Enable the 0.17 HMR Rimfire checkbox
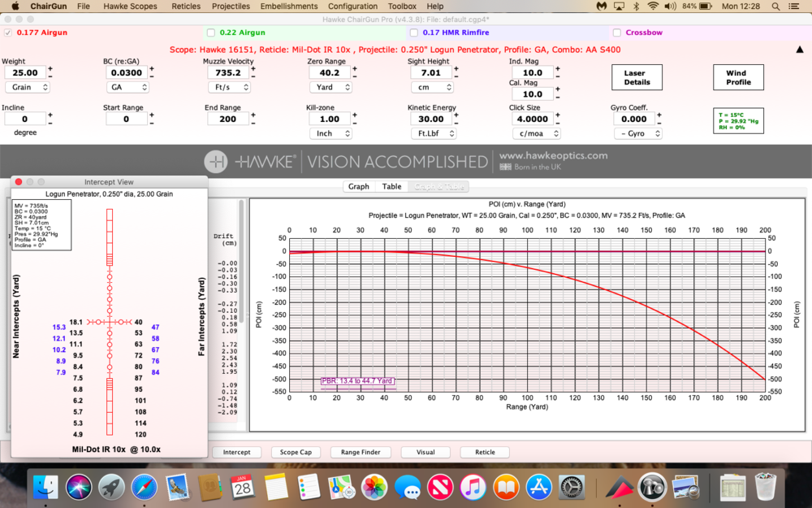Screen dimensions: 812x508 point(414,33)
